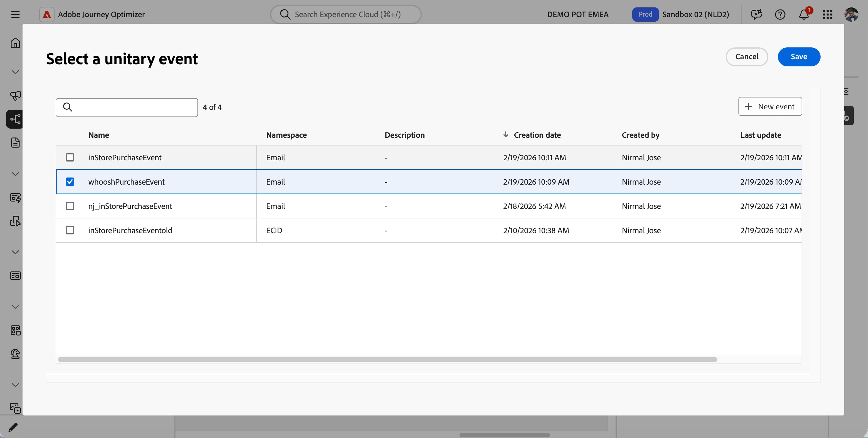Viewport: 868px width, 438px height.
Task: Check the inStorePurchaseEvent checkbox
Action: click(x=70, y=157)
